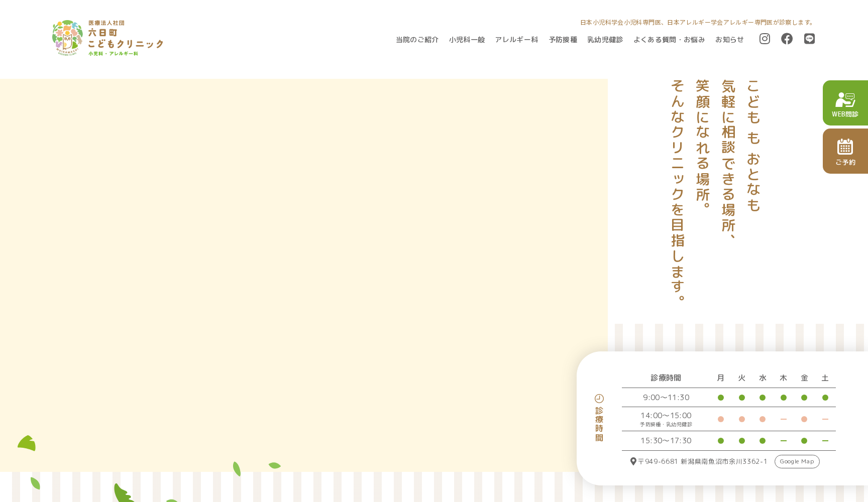The image size is (868, 502).
Task: Open the 当院のご紹介 menu item
Action: pos(416,40)
